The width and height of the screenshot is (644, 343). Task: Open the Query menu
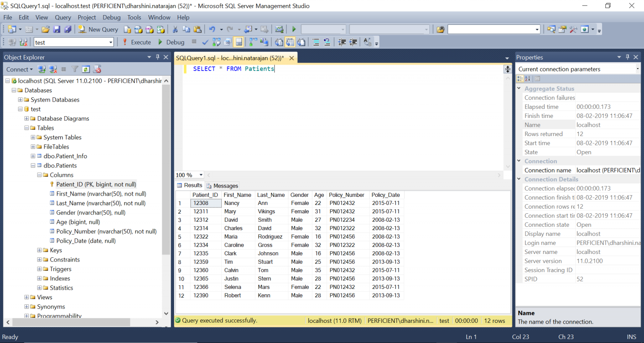click(x=63, y=17)
